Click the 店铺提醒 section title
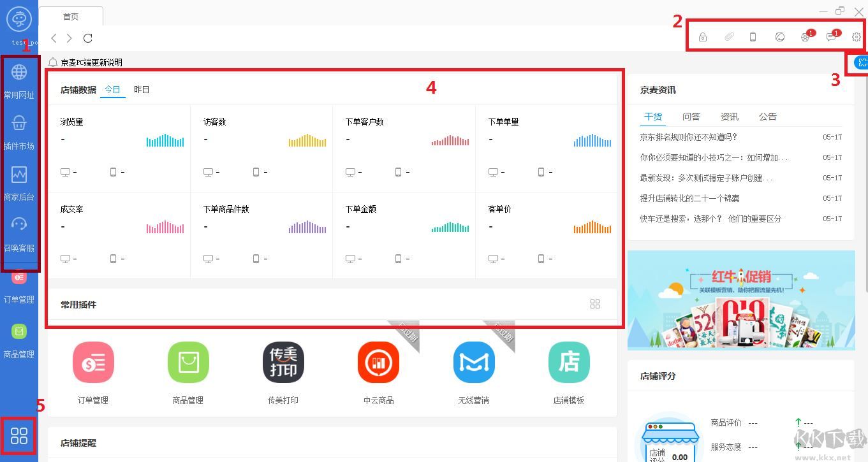The height and width of the screenshot is (462, 868). pos(78,443)
